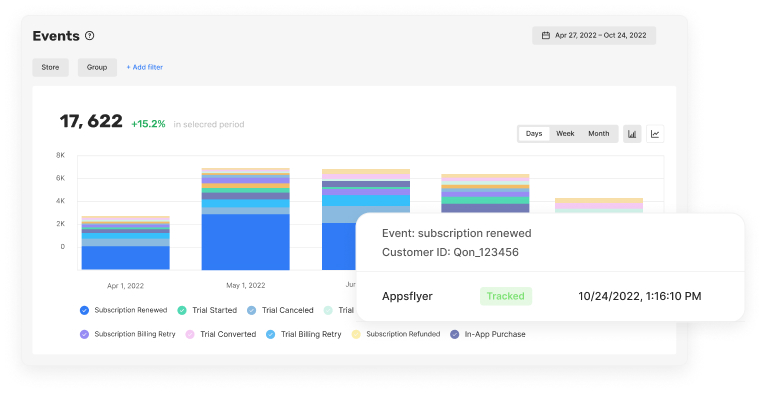Select the Month view tab
This screenshot has width=763, height=393.
[599, 133]
